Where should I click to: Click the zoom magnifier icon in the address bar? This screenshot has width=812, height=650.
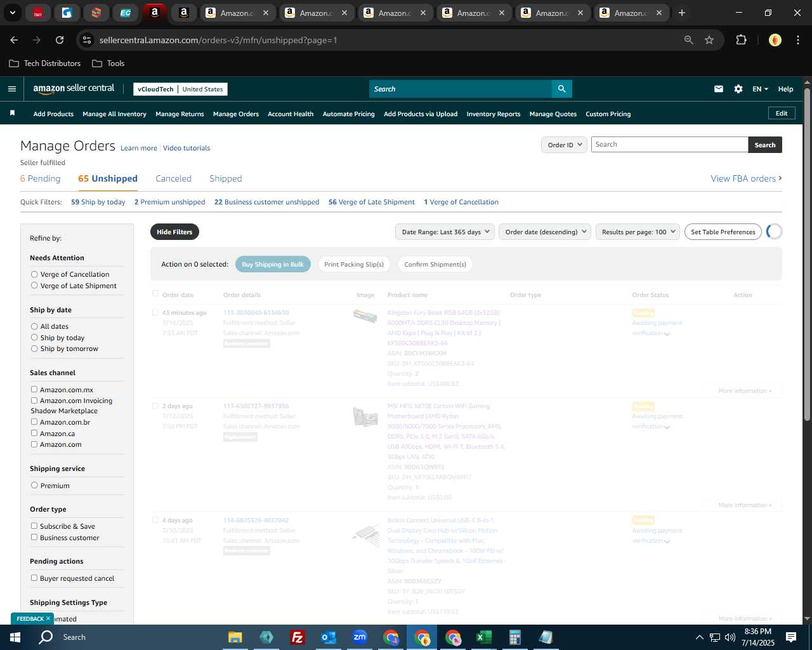point(688,40)
